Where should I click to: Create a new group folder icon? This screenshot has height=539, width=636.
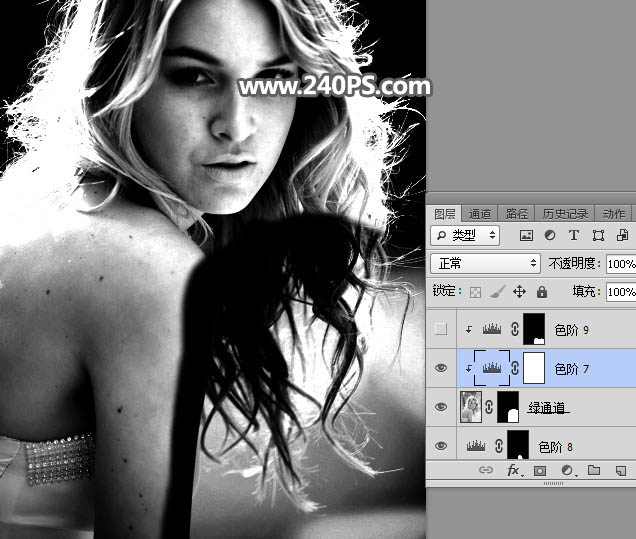(594, 470)
